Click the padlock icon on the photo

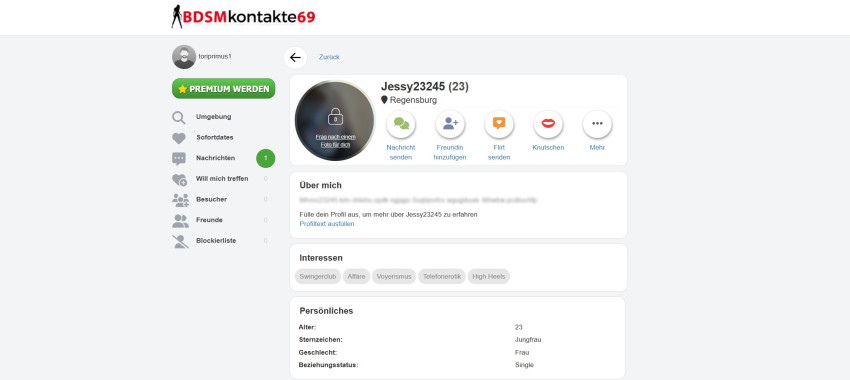[x=335, y=117]
